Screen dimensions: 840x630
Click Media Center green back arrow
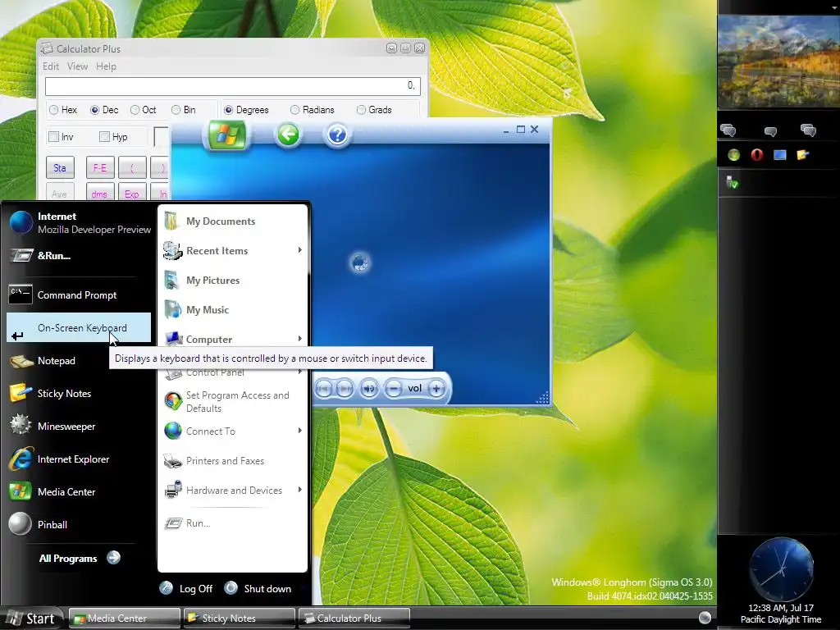point(288,134)
